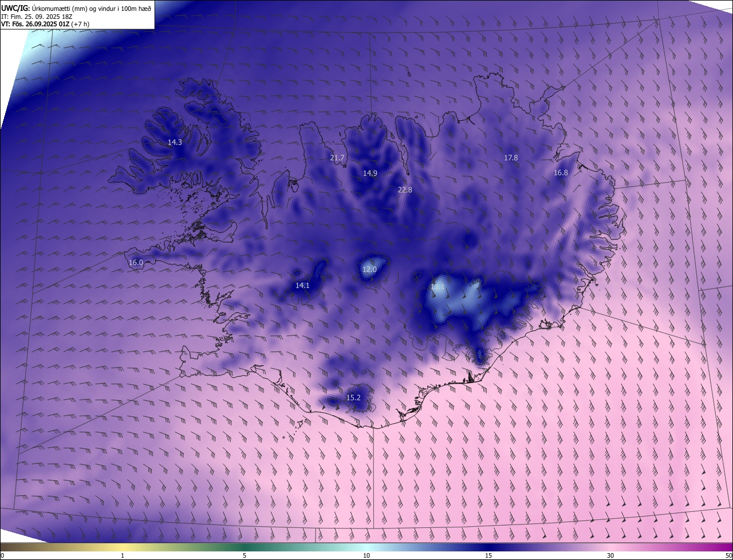
Task: Click the legend tick label 1
Action: tap(123, 555)
